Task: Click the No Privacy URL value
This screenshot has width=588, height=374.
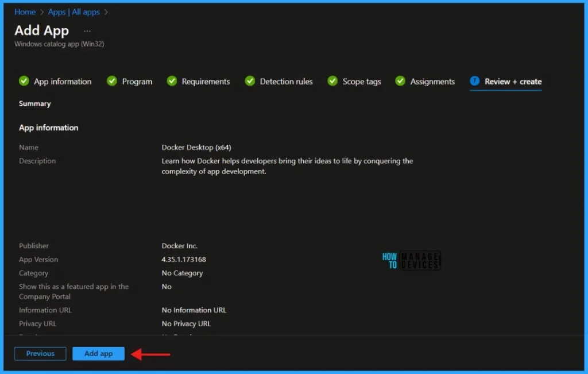Action: coord(187,324)
